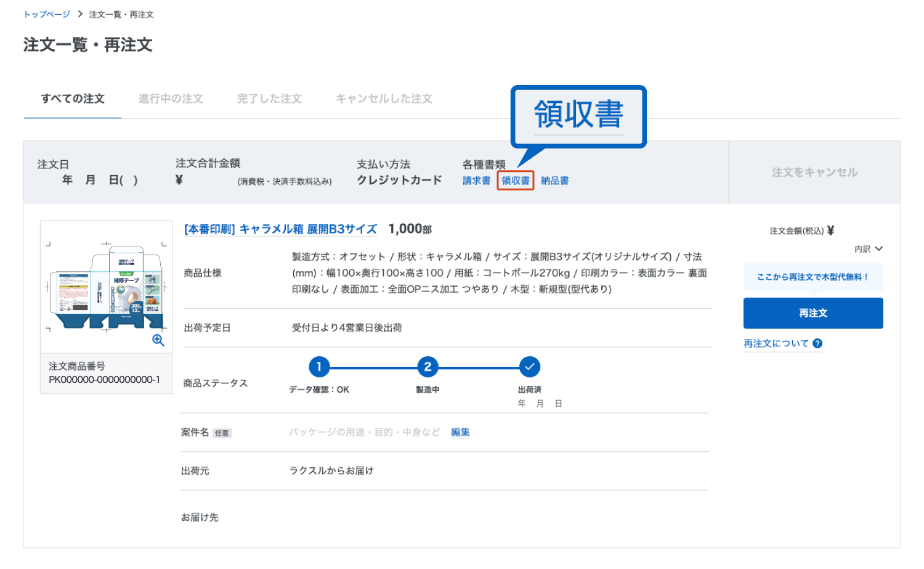This screenshot has width=924, height=569.
Task: Click the お届け先 label
Action: click(200, 517)
